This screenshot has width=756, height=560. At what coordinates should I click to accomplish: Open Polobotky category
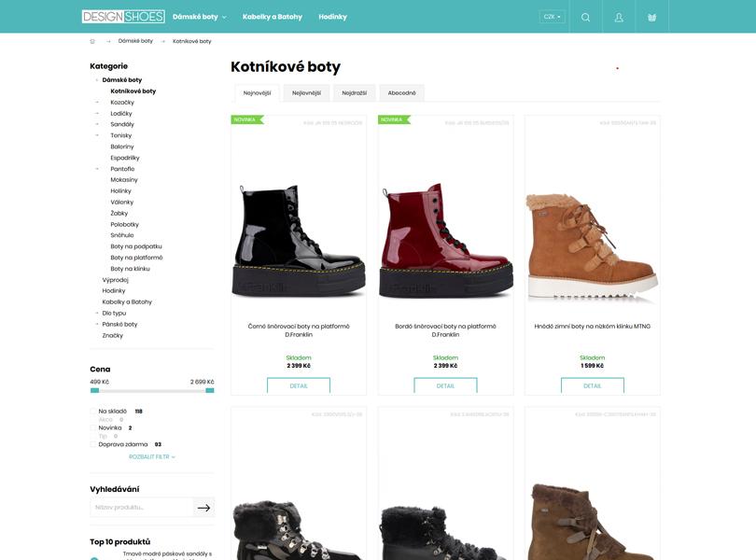[124, 224]
